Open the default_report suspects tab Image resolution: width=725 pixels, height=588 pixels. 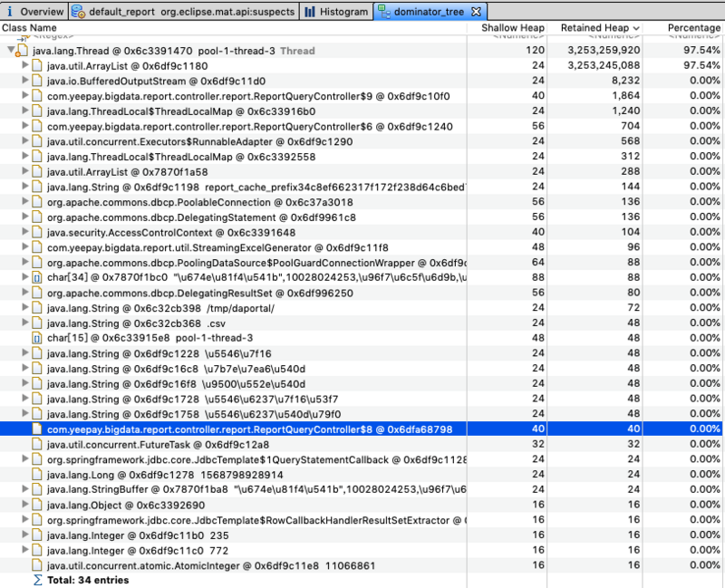184,12
